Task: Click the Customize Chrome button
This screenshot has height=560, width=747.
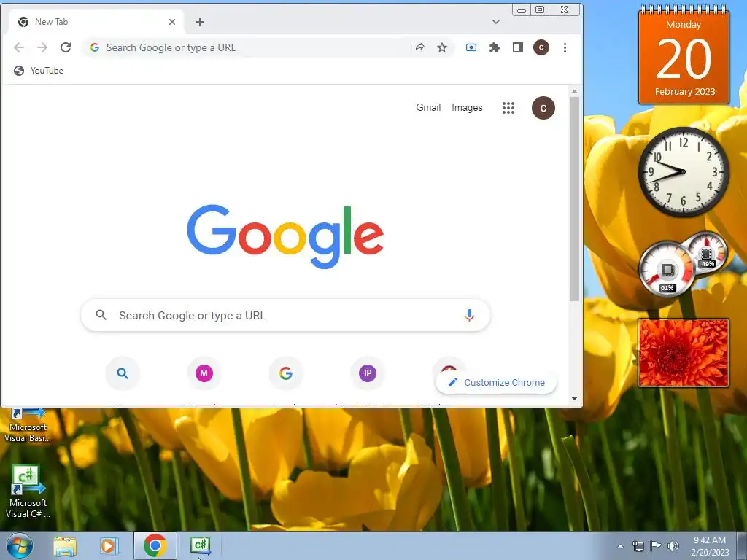Action: pos(496,382)
